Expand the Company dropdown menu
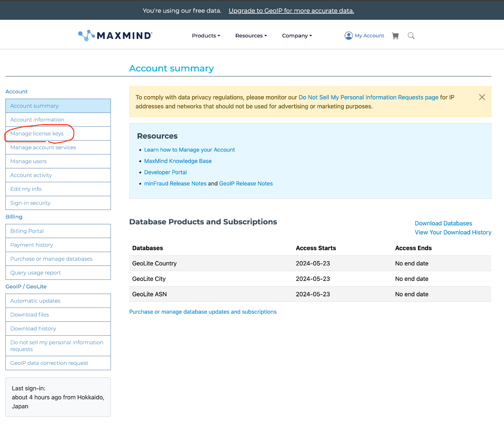Viewport: 504px width, 426px height. pos(297,36)
